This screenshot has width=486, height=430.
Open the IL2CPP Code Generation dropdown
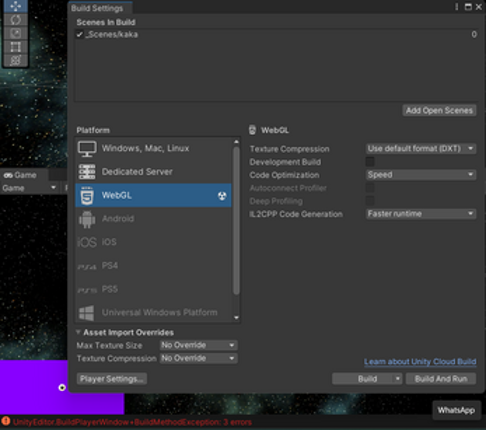[421, 214]
